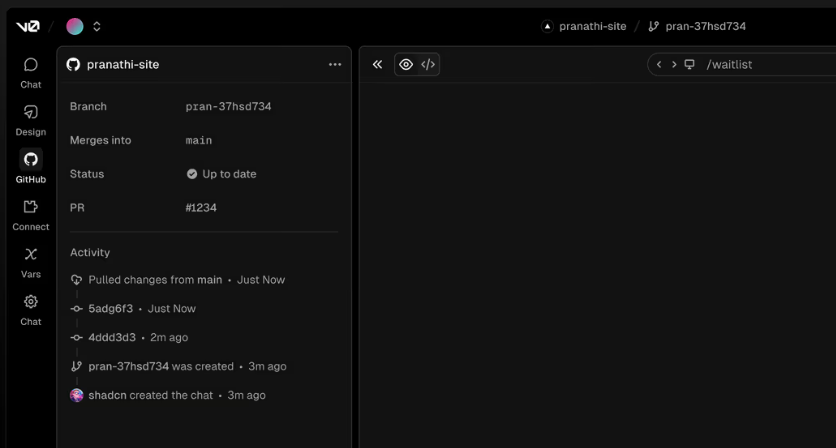Click the commit icon beside 4ddd3d3

76,338
